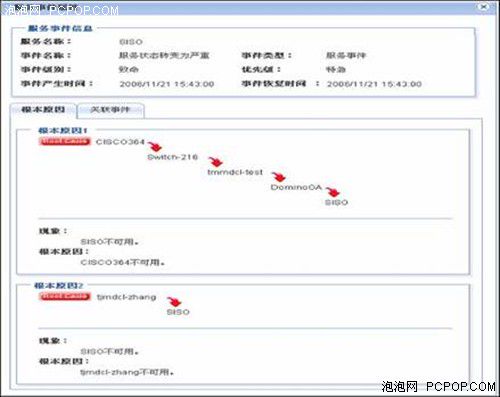This screenshot has height=397, width=500.
Task: Click the tjmdcl-zhang node
Action: point(126,297)
